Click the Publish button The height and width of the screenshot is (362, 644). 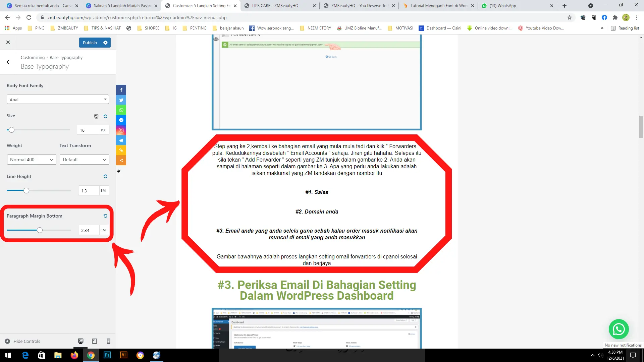(90, 43)
